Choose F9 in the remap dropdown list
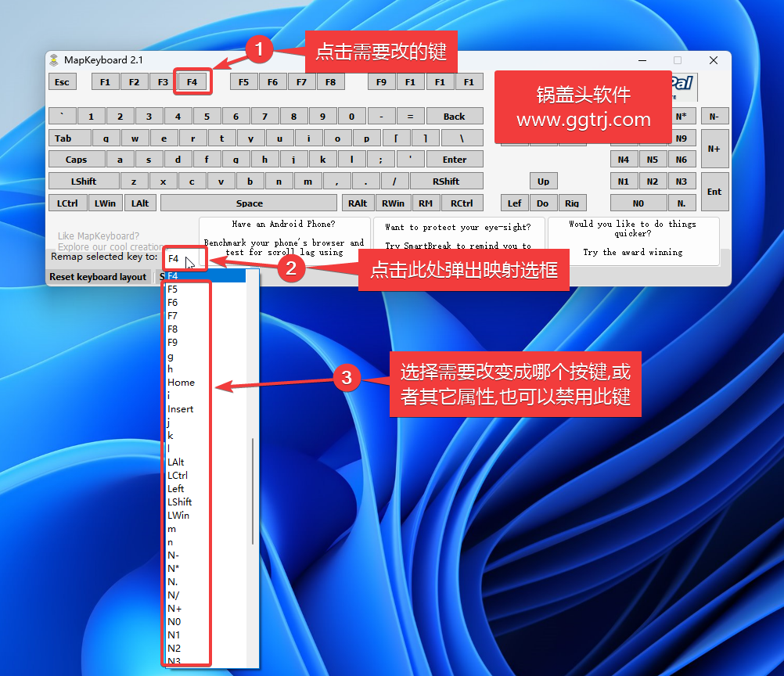The height and width of the screenshot is (676, 784). click(x=206, y=343)
